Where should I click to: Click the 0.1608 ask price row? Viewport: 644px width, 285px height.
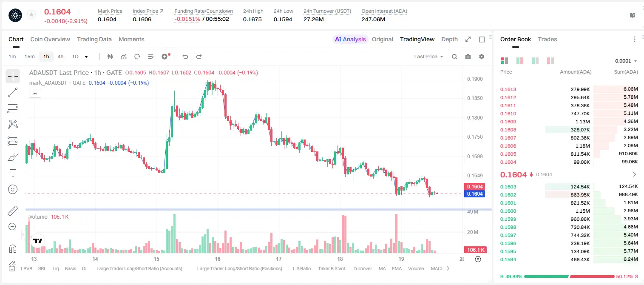569,130
